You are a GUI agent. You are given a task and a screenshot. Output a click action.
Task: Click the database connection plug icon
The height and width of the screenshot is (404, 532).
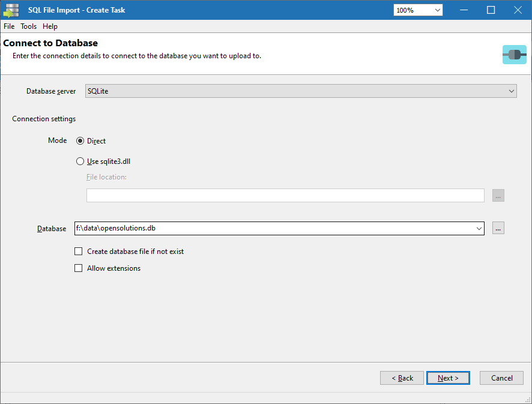pyautogui.click(x=514, y=55)
